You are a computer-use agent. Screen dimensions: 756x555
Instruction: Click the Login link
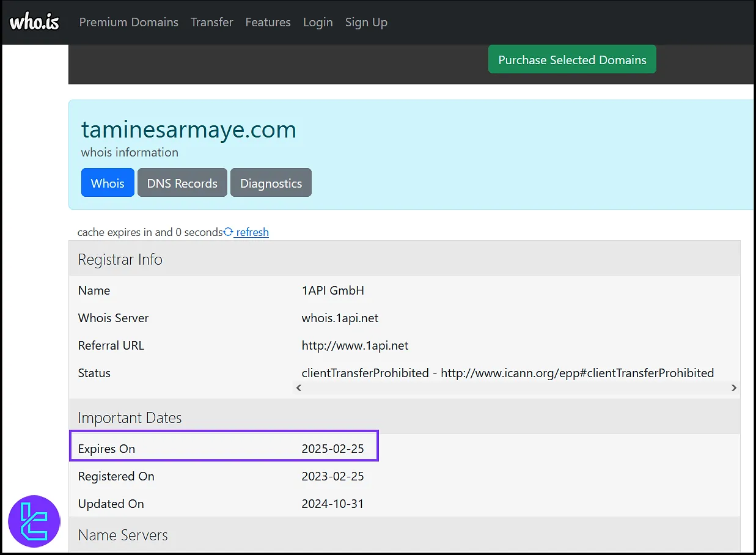pos(318,22)
